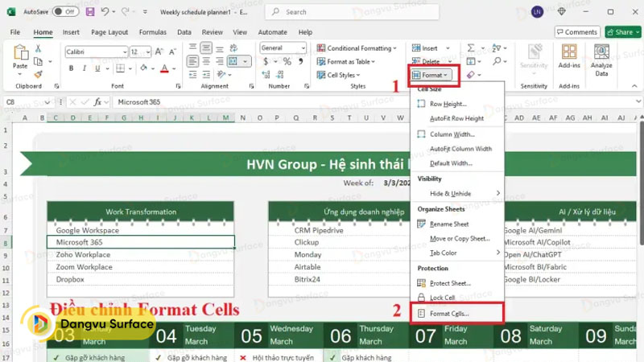The width and height of the screenshot is (644, 362).
Task: Open the Calibri font name dropdown
Action: point(125,52)
